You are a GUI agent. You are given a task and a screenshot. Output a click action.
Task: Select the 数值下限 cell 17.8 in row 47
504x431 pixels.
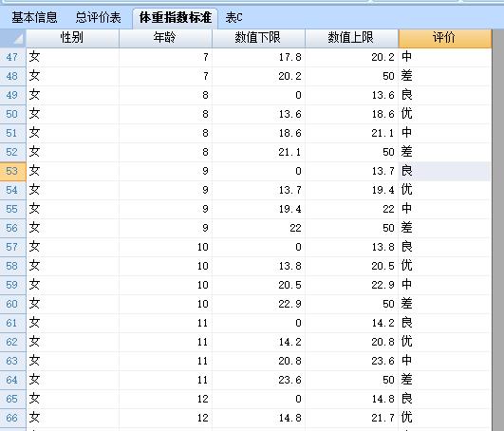point(258,57)
